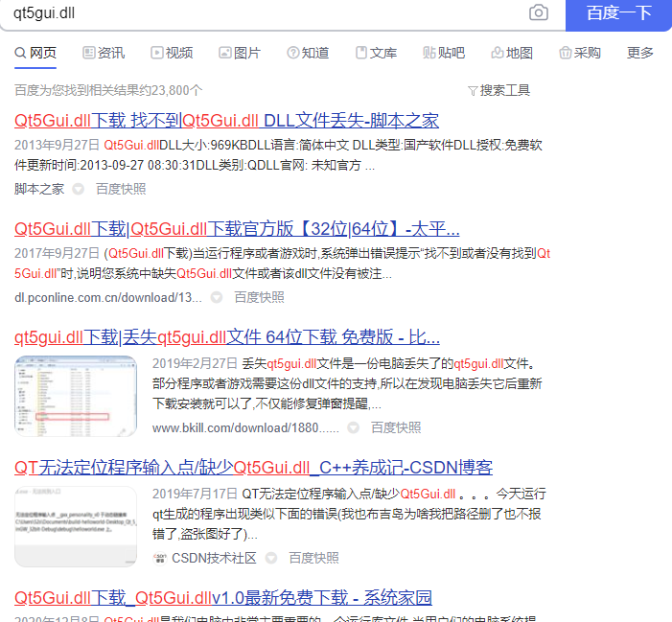Expand the 更多 menu
Screen dimensions: 672x622
pyautogui.click(x=640, y=53)
